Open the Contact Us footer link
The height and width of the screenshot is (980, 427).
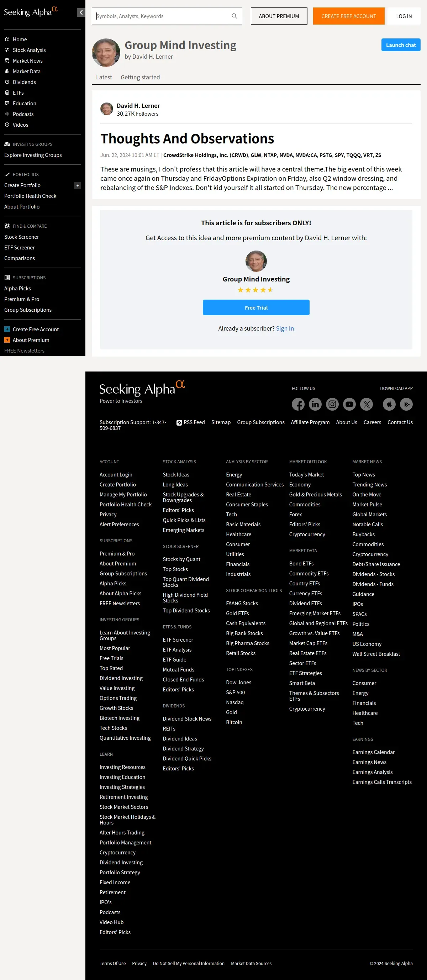[400, 423]
